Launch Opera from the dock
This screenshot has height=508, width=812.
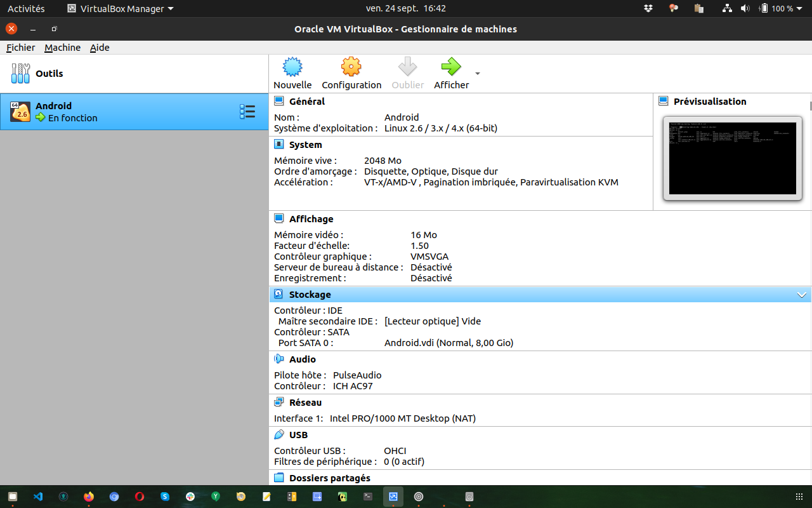(140, 497)
